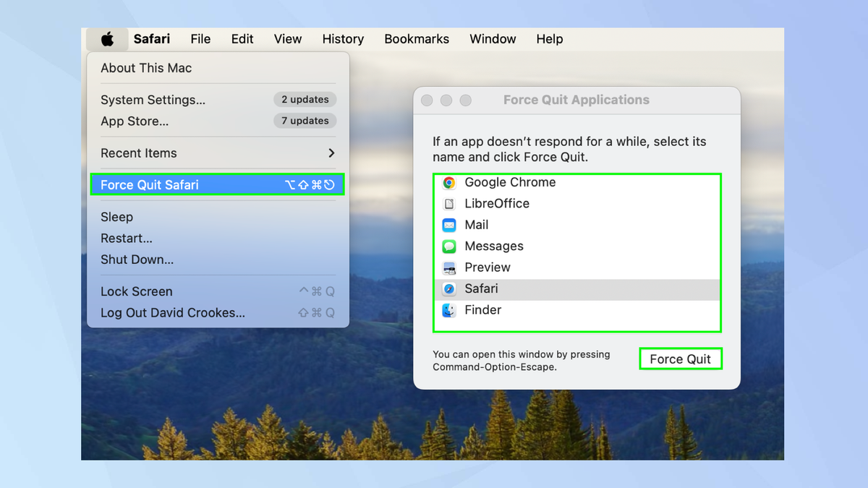Viewport: 868px width, 488px height.
Task: Click the Preview app icon
Action: 450,267
